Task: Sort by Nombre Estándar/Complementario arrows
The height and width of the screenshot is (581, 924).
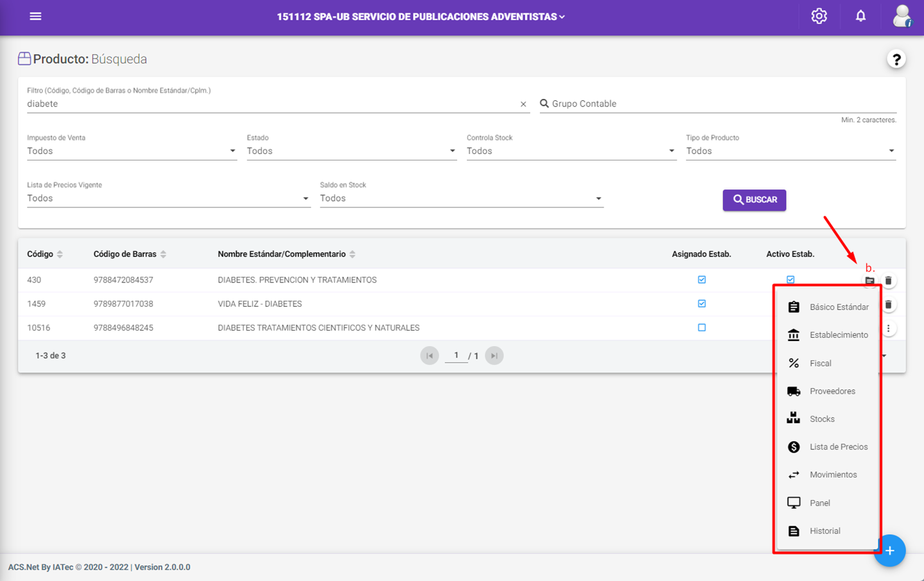Action: point(353,254)
